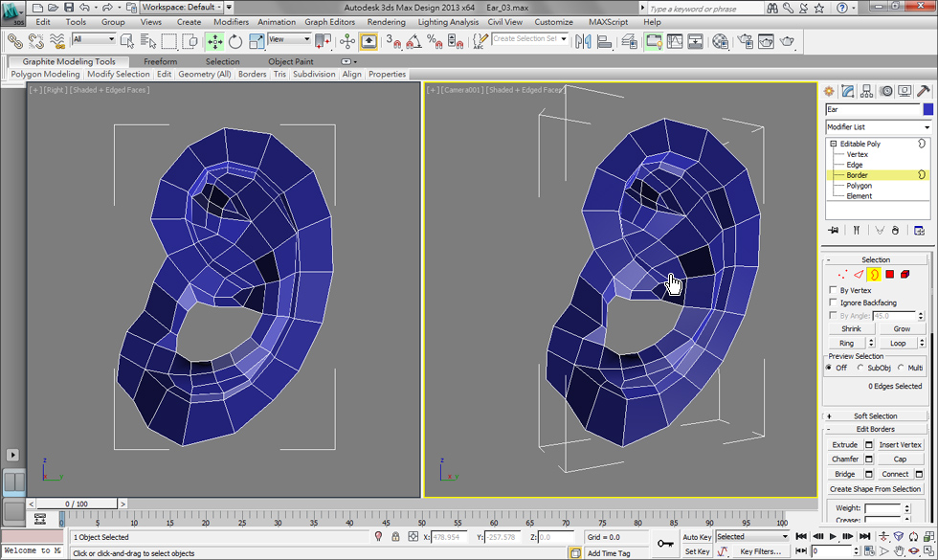Click the Angle Snap toggle icon

[413, 41]
